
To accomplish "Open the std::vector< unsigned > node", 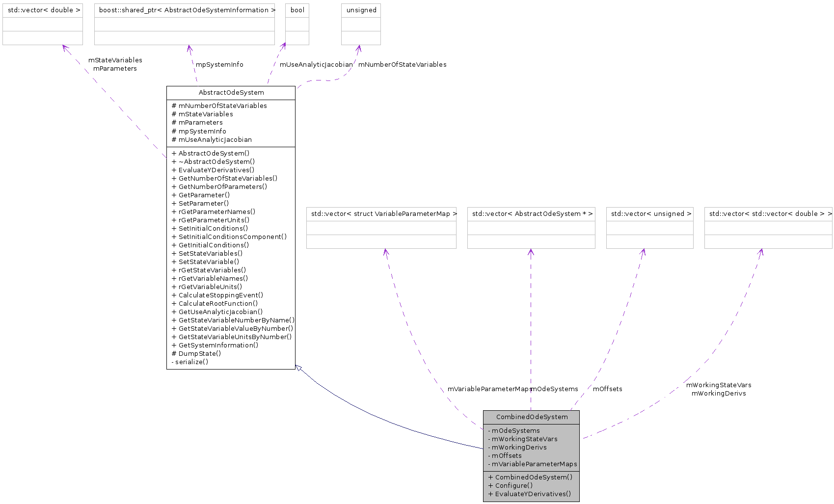I will click(650, 228).
